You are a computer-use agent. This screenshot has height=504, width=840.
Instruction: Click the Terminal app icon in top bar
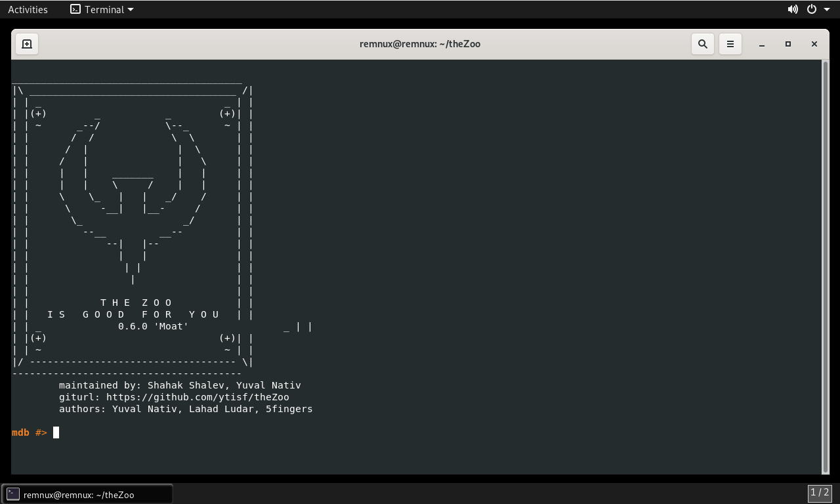[75, 9]
